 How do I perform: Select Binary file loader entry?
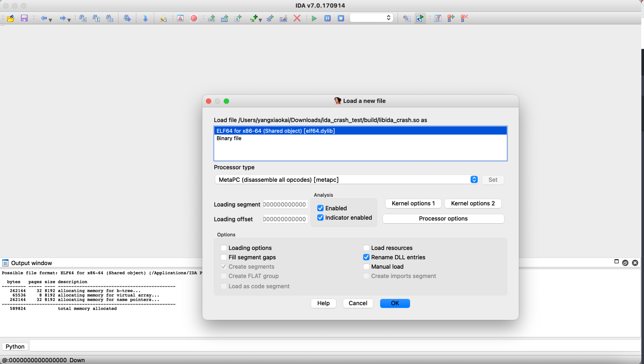pos(361,138)
